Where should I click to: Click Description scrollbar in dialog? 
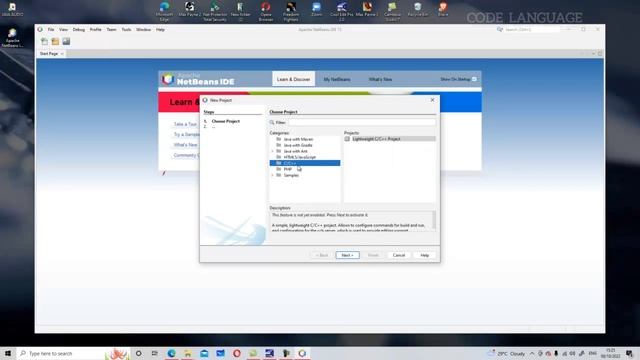[x=433, y=221]
